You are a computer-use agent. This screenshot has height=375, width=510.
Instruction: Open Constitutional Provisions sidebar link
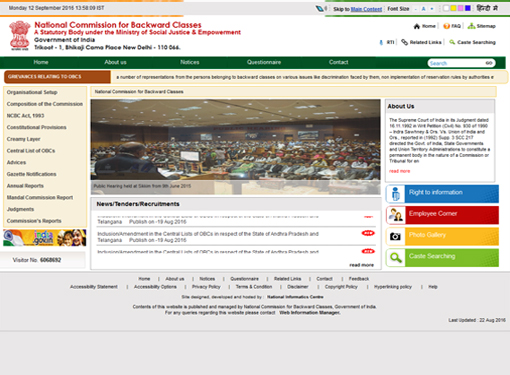[37, 127]
